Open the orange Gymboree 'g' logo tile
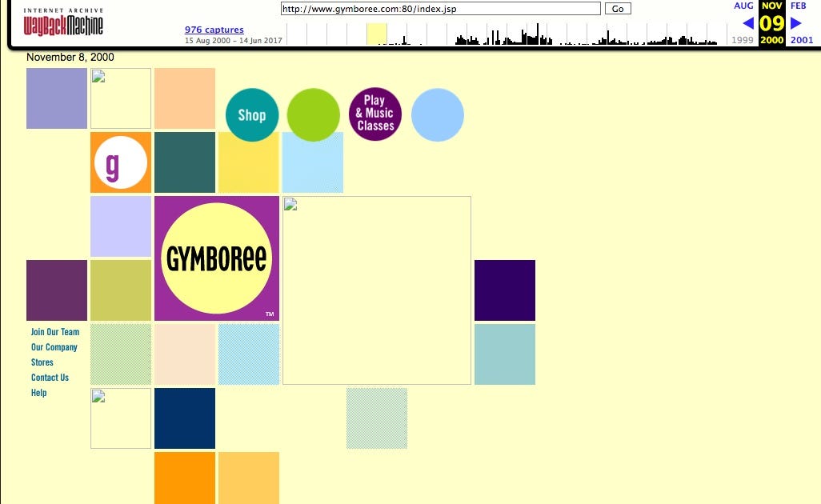 121,162
